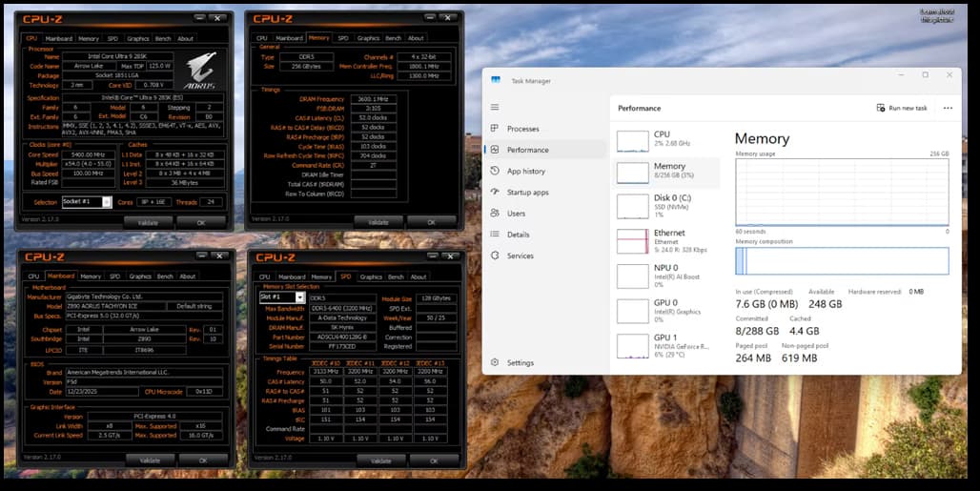
Task: Open About tab in CPU-Z Motherboard window
Action: [x=188, y=276]
